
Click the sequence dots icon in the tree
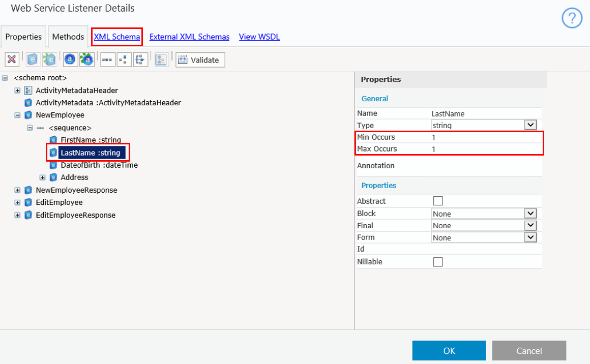pyautogui.click(x=40, y=128)
